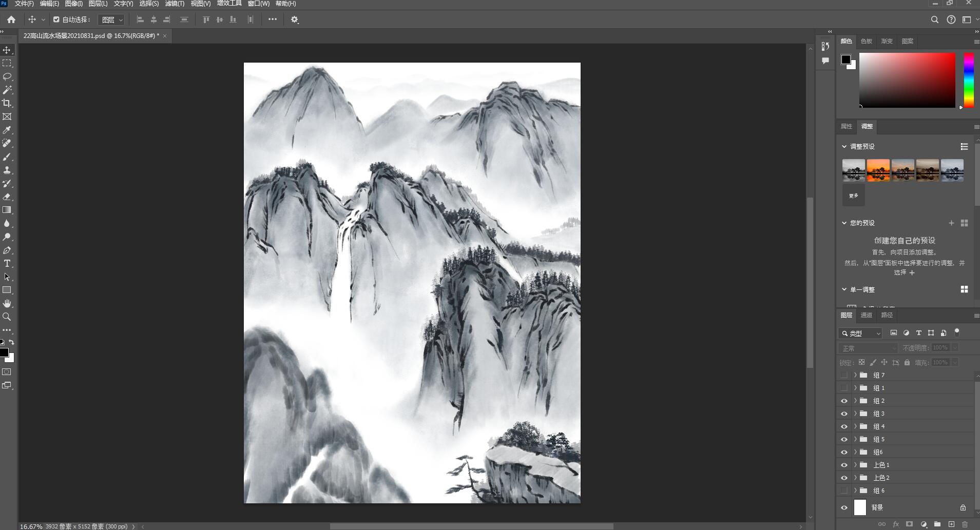Open layer filter 类型 dropdown
980x530 pixels.
coord(860,333)
